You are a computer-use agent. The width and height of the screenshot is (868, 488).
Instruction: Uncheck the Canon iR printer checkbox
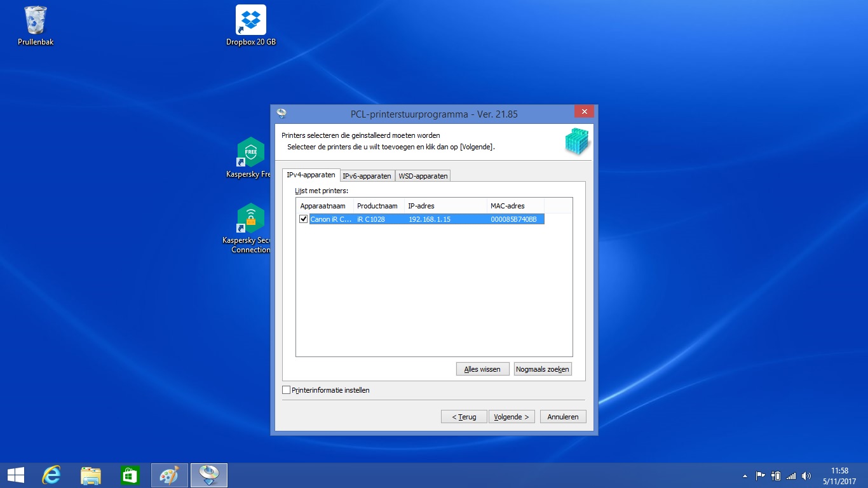click(304, 219)
